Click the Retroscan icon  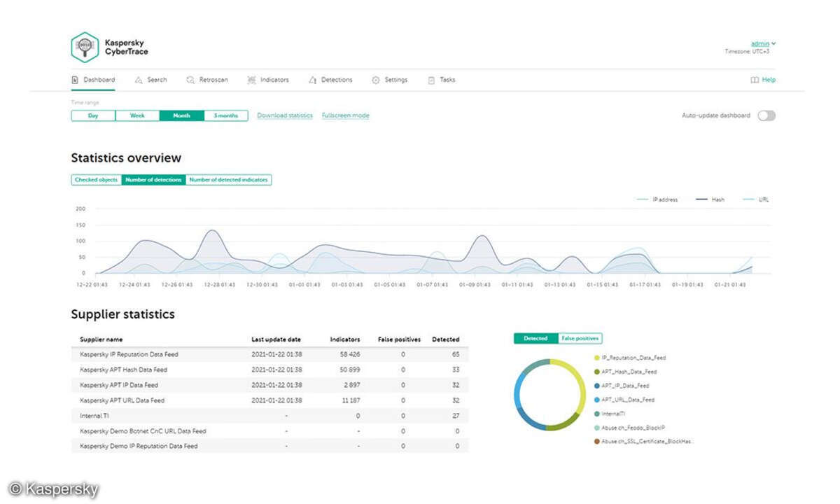pyautogui.click(x=190, y=80)
